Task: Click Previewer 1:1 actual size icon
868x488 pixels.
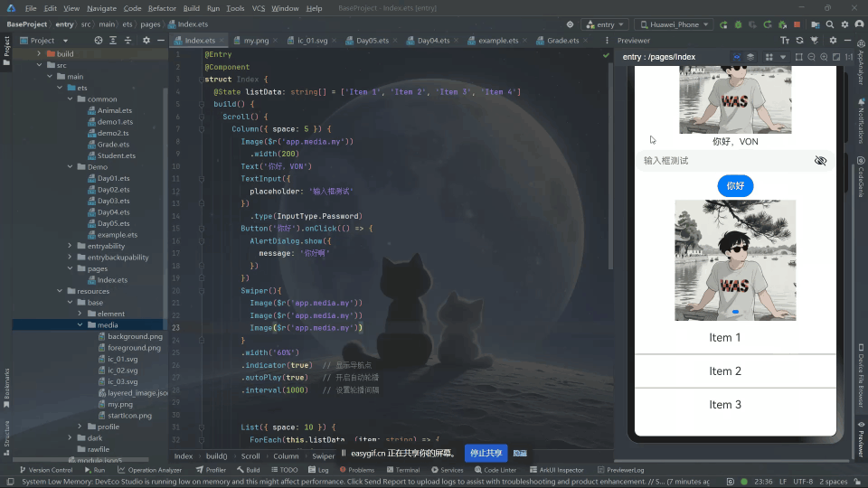Action: [849, 57]
